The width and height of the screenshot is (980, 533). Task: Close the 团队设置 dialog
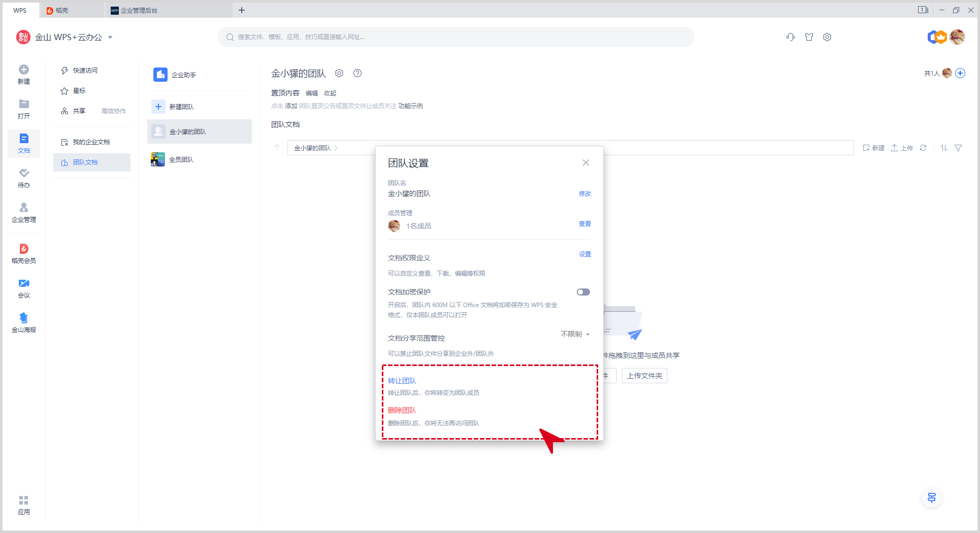pos(586,162)
